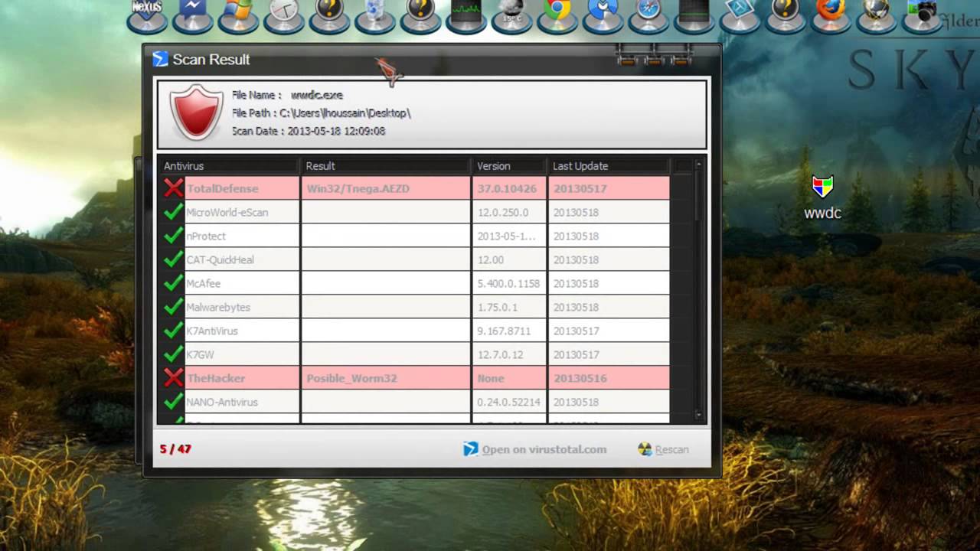
Task: Sort by the Last Update column header
Action: point(609,166)
